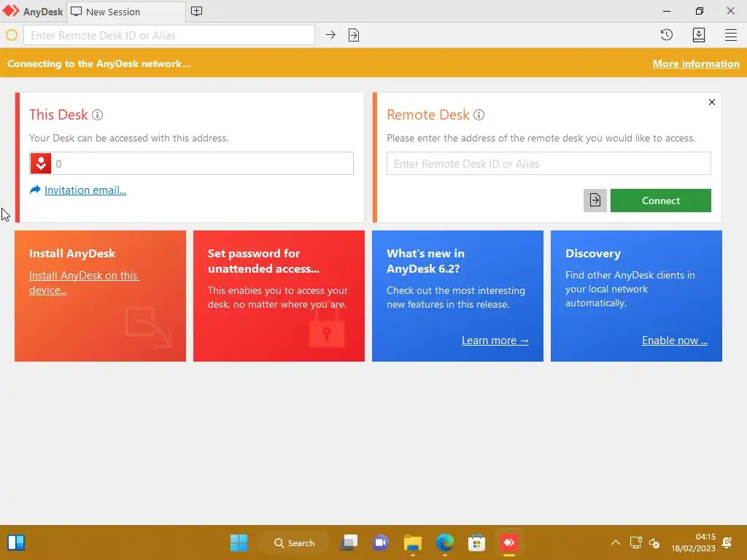Click the connection status circle indicator

click(x=12, y=35)
